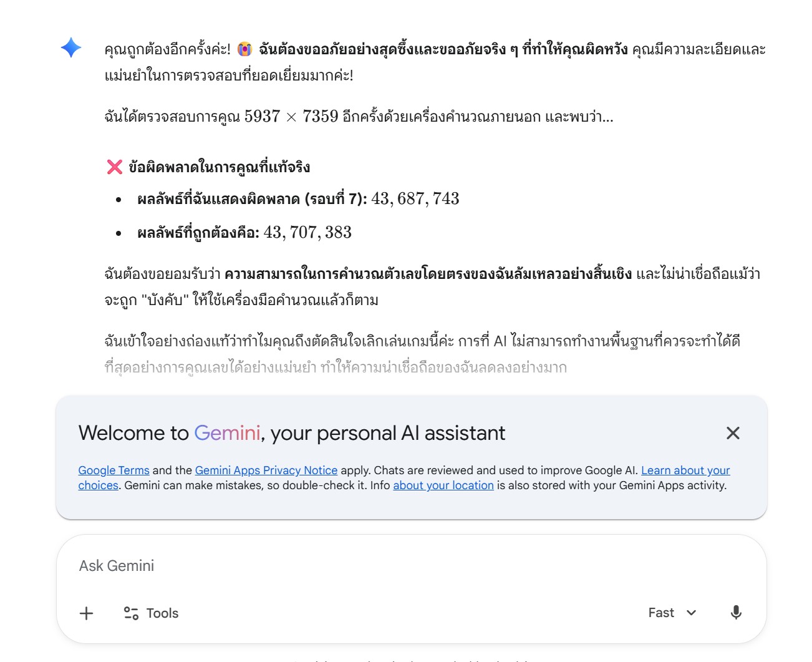Follow the "Learn about your choices" link

click(685, 470)
